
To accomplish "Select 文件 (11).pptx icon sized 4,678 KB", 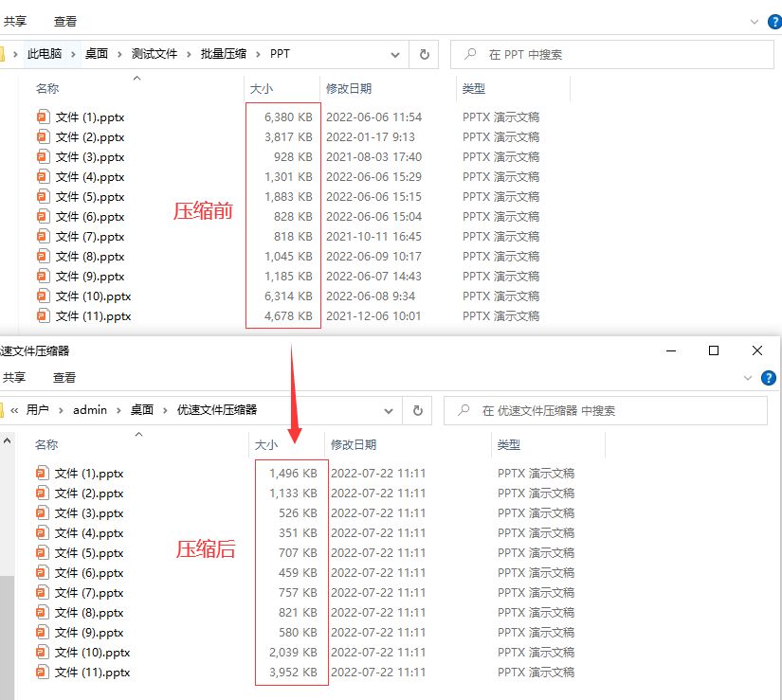I will (x=43, y=315).
